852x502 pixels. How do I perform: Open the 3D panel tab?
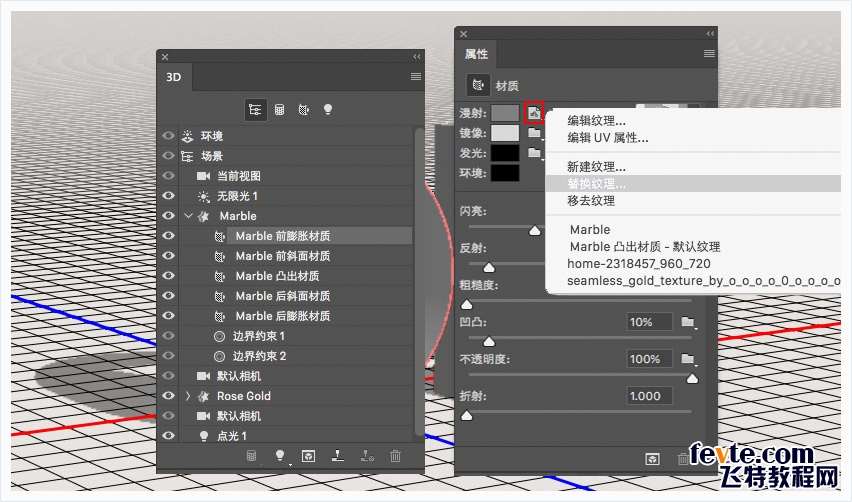pos(174,77)
